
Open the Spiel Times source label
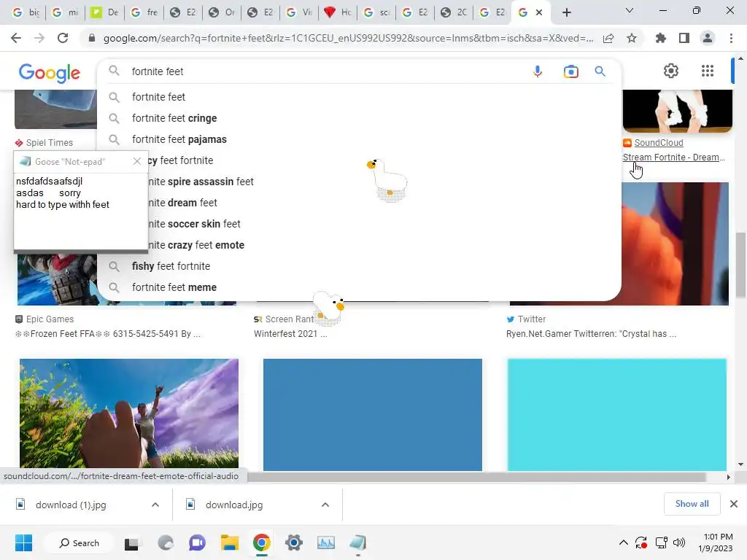point(49,143)
